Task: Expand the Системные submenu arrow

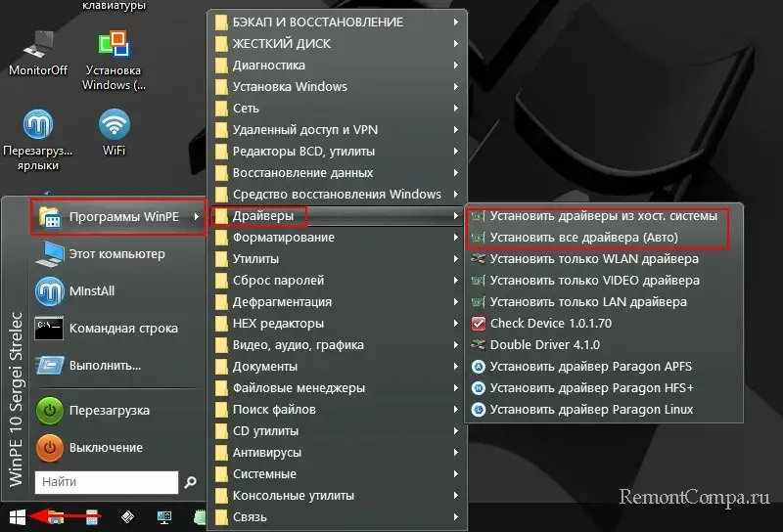Action: pos(456,473)
